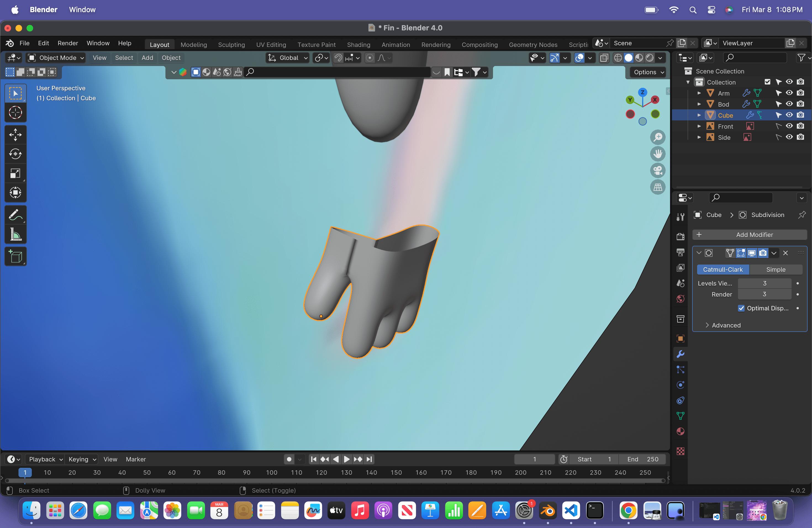Image resolution: width=812 pixels, height=528 pixels.
Task: Click the Add Modifier button
Action: pos(749,235)
